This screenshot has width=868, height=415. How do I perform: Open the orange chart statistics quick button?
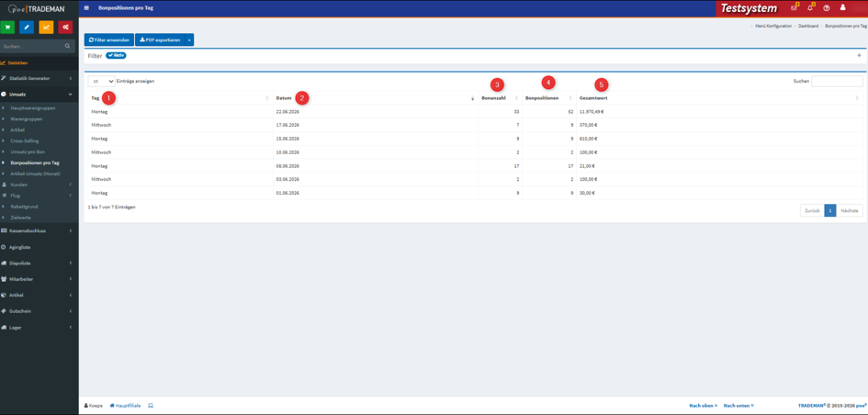pyautogui.click(x=46, y=28)
